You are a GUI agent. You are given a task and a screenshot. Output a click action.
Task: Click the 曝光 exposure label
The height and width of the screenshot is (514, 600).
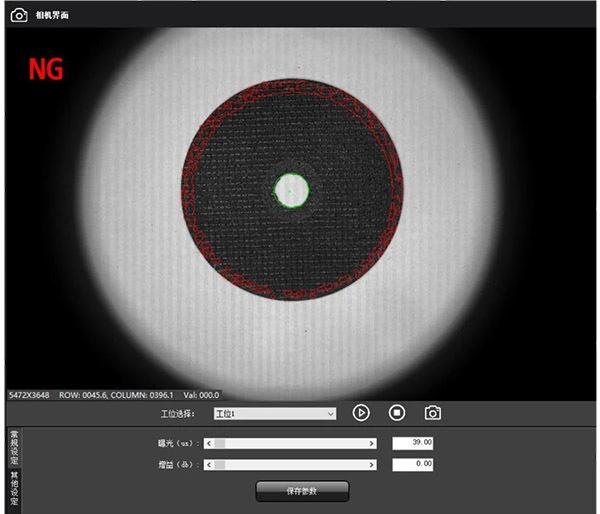(x=178, y=444)
